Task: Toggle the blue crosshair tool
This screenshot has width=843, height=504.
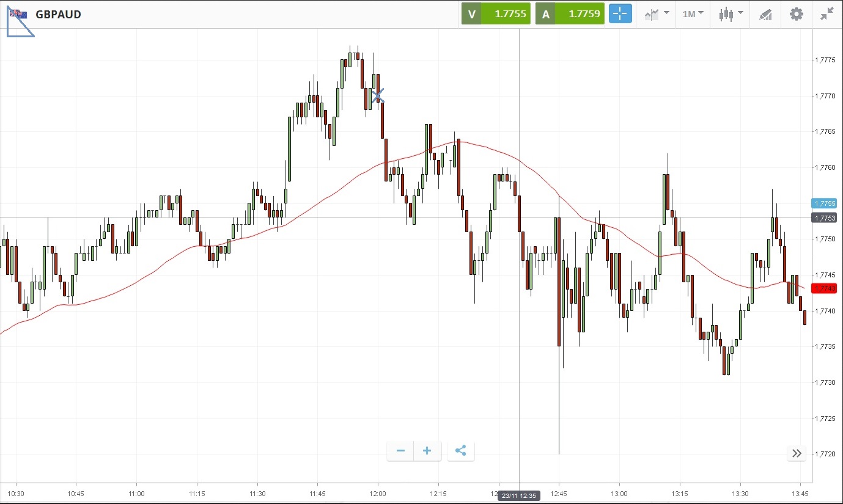Action: (620, 13)
